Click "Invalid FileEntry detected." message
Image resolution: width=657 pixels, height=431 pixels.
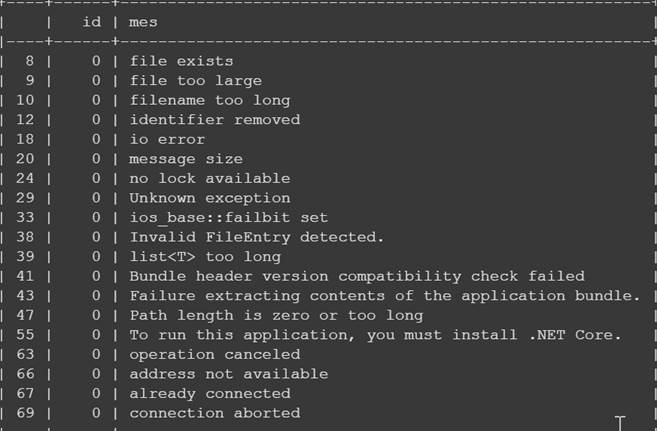[x=257, y=237]
